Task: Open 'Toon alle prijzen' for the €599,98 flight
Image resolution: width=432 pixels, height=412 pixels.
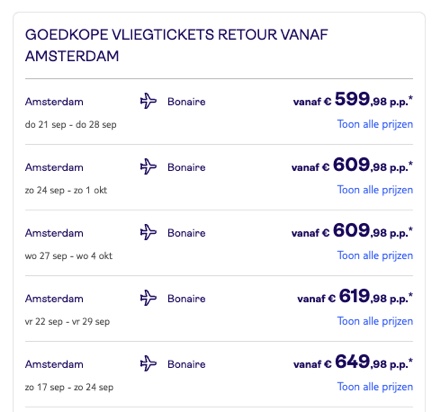Action: [375, 124]
